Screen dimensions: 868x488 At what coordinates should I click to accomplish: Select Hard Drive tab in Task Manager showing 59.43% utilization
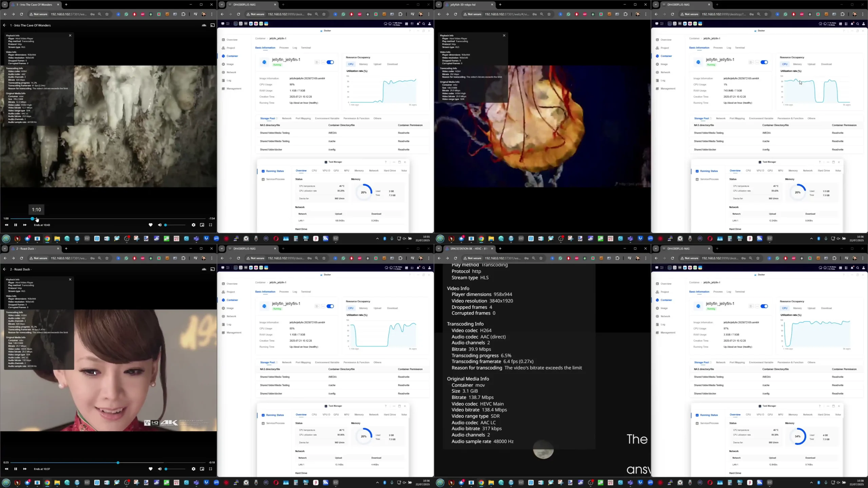[x=824, y=171]
